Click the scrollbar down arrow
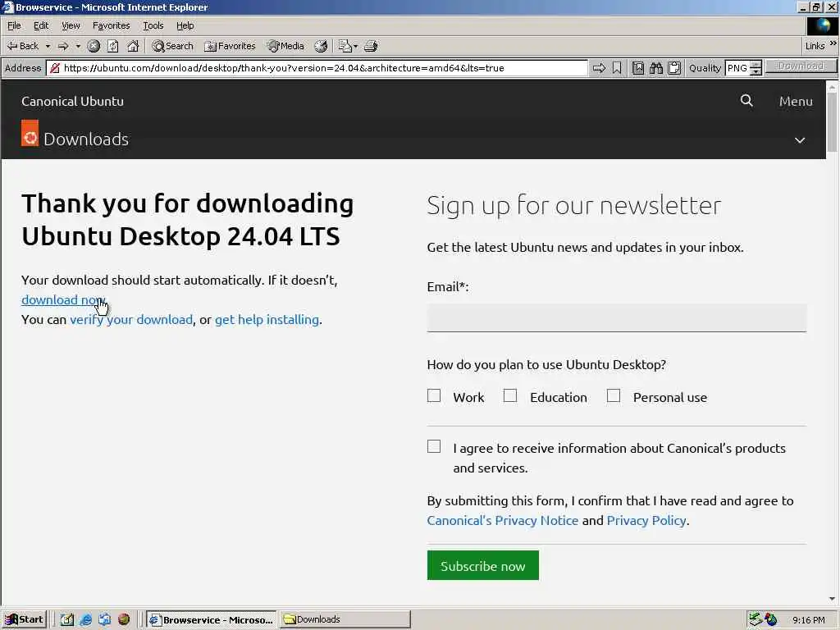This screenshot has height=630, width=840. click(832, 599)
